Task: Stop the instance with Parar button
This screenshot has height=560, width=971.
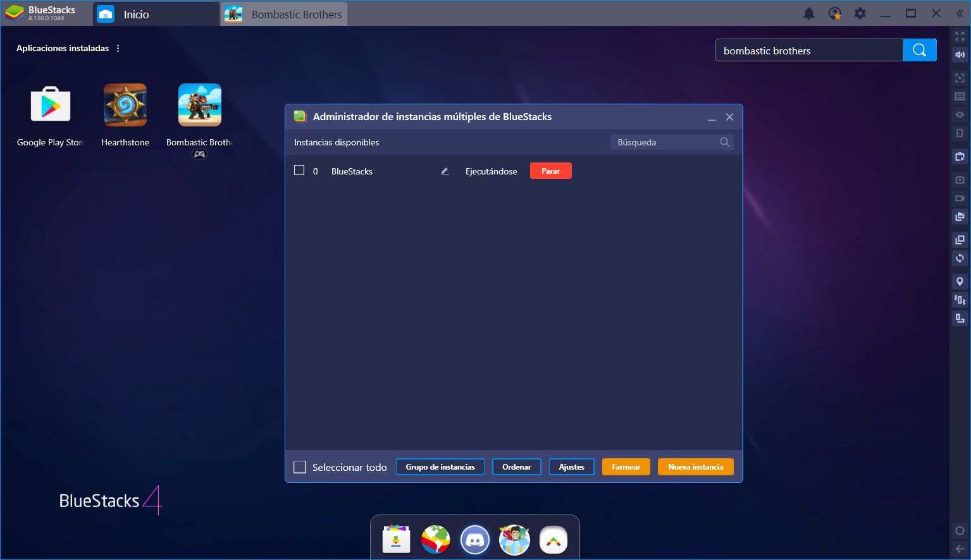Action: tap(550, 171)
